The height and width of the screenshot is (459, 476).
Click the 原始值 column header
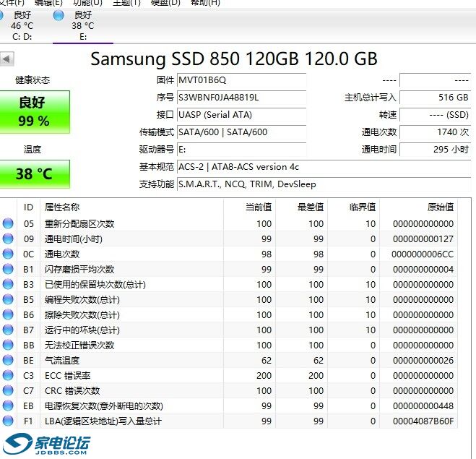coord(419,207)
